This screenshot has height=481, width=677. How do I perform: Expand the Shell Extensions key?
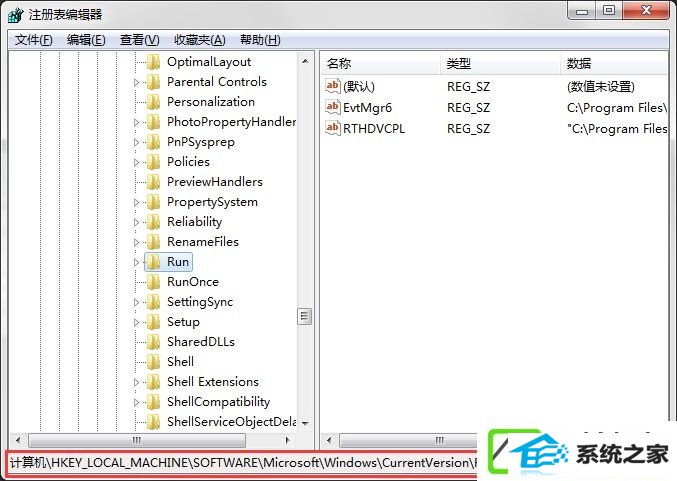click(136, 382)
